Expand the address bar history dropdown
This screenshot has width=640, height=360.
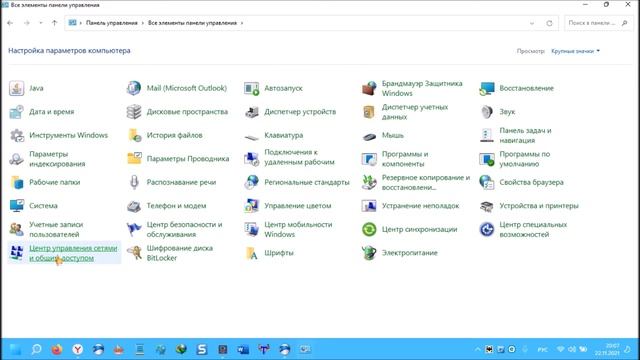531,23
